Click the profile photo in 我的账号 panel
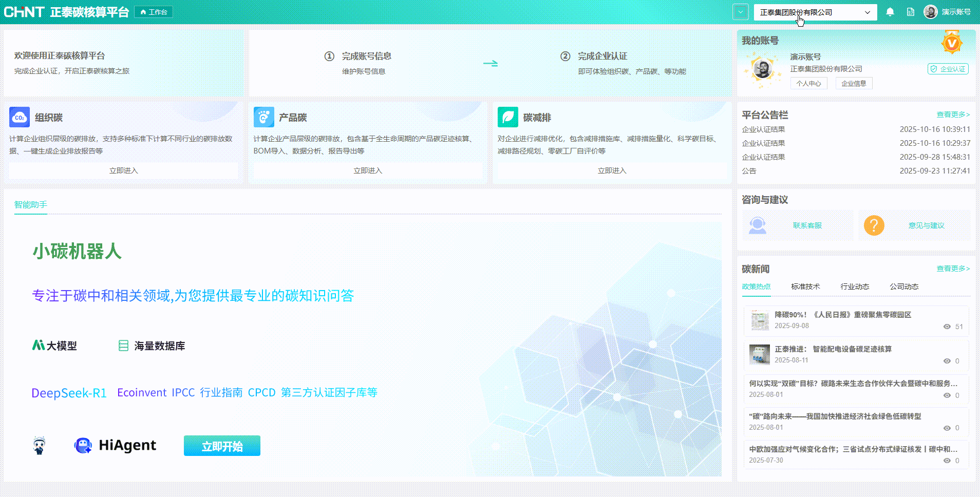Image resolution: width=980 pixels, height=497 pixels. (x=763, y=69)
